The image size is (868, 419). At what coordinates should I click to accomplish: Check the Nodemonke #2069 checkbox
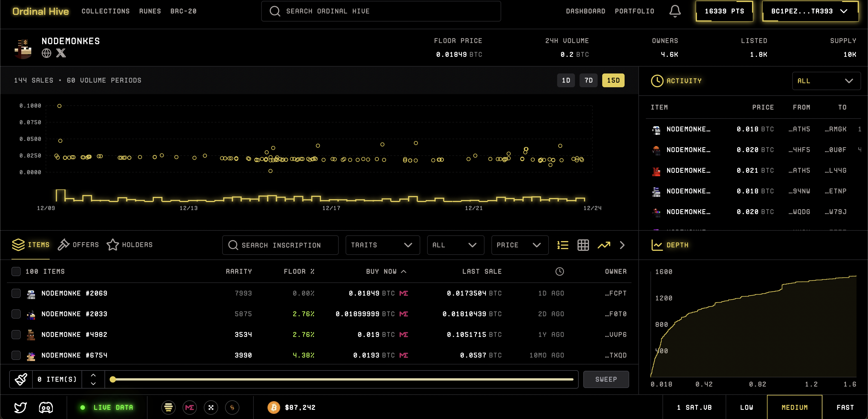(x=16, y=293)
